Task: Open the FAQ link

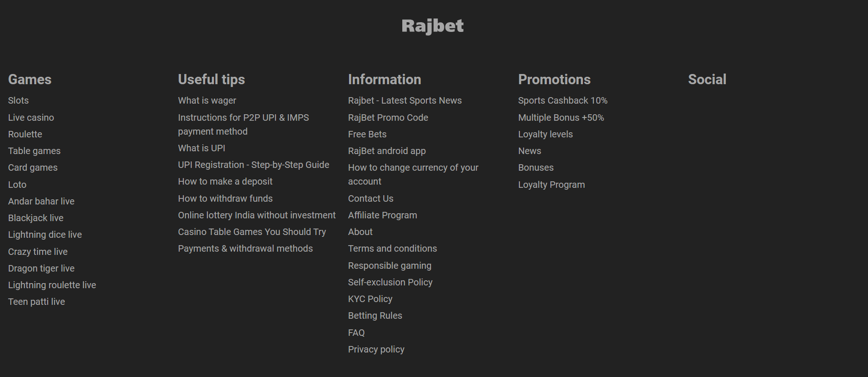Action: point(356,333)
